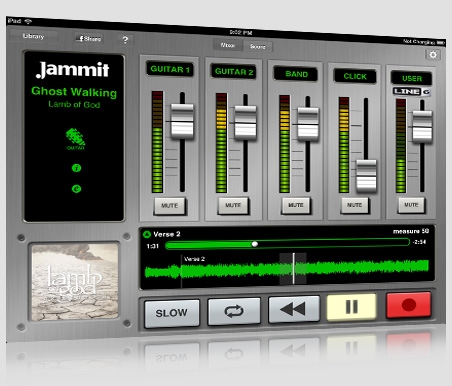Open the Library
The height and width of the screenshot is (386, 452).
coord(33,36)
